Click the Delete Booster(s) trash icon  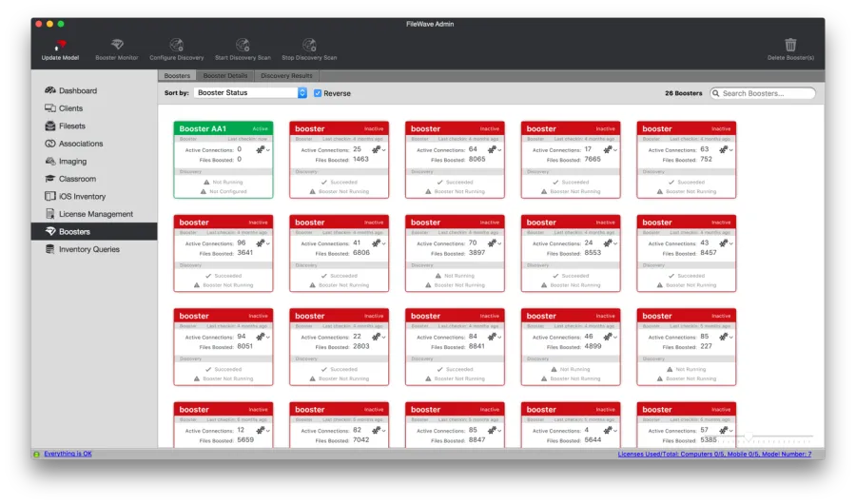pyautogui.click(x=789, y=45)
